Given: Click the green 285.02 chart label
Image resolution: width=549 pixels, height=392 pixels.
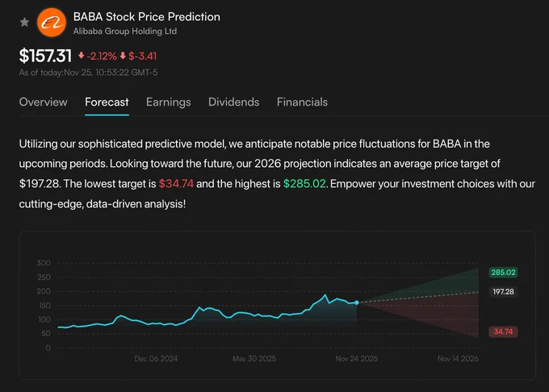Looking at the screenshot, I should point(503,273).
